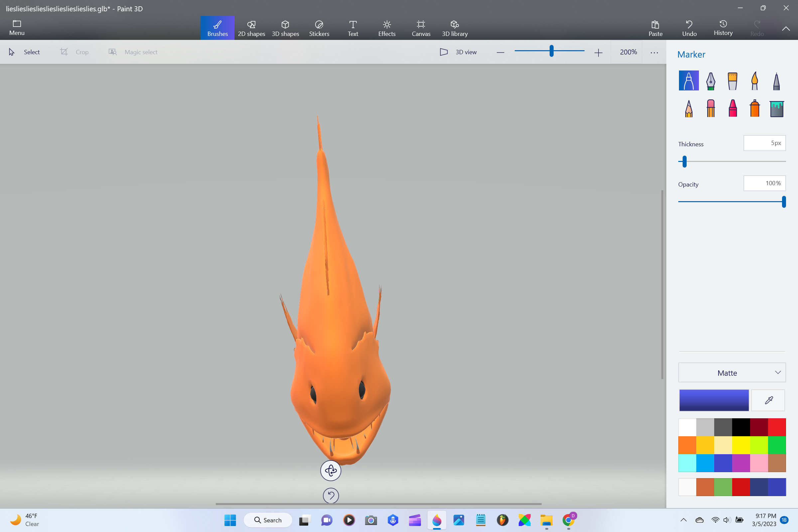The image size is (798, 532).
Task: Expand the Matte material dropdown
Action: point(732,372)
